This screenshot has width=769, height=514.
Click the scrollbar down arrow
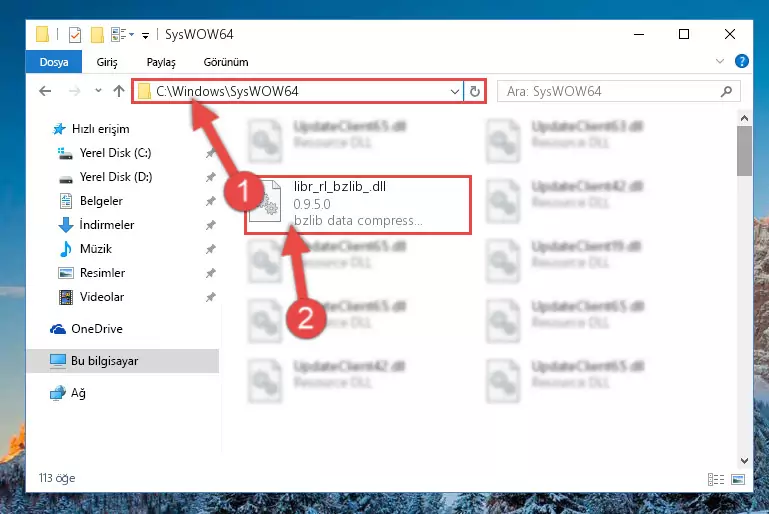click(x=744, y=461)
